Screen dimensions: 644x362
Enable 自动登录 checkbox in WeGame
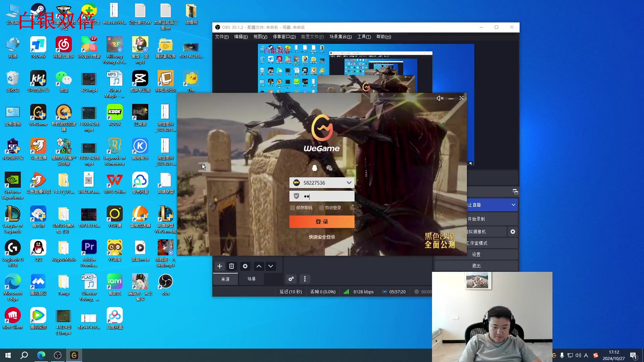pos(321,208)
